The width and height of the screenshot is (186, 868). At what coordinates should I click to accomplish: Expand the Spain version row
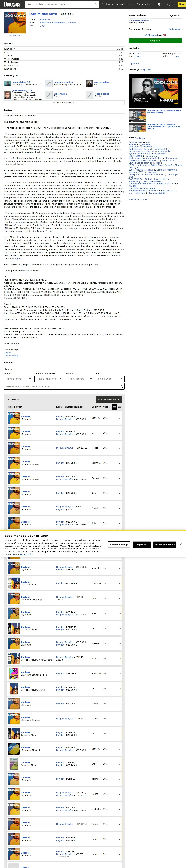point(120,493)
